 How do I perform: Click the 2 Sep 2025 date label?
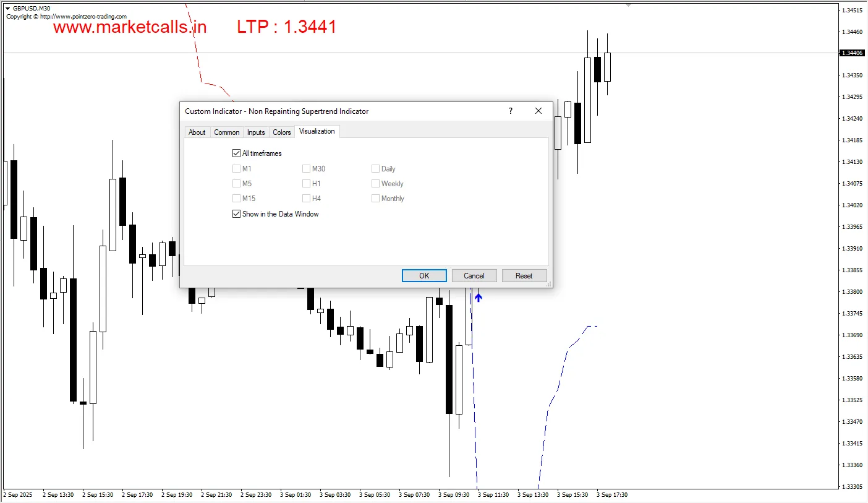click(x=18, y=495)
